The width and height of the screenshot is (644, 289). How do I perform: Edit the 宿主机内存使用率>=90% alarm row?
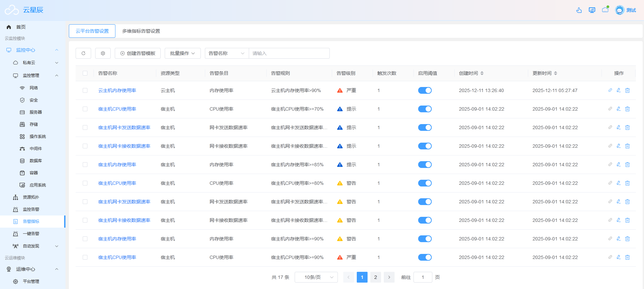[619, 239]
